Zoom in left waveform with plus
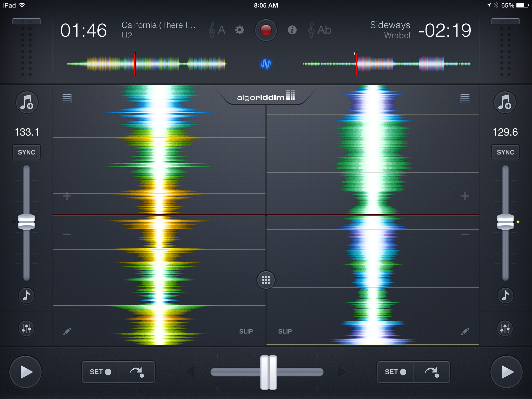 (x=67, y=196)
